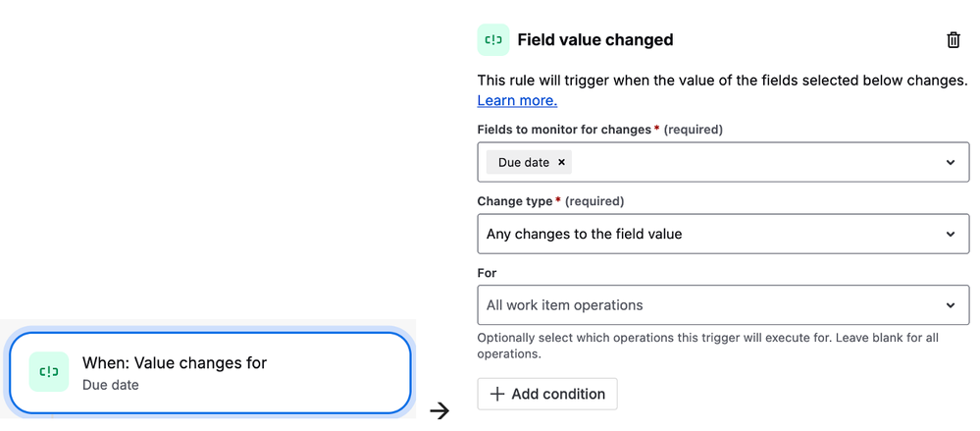Screen dimensions: 980x431
Task: Click the right arrow between card and panel
Action: [440, 410]
